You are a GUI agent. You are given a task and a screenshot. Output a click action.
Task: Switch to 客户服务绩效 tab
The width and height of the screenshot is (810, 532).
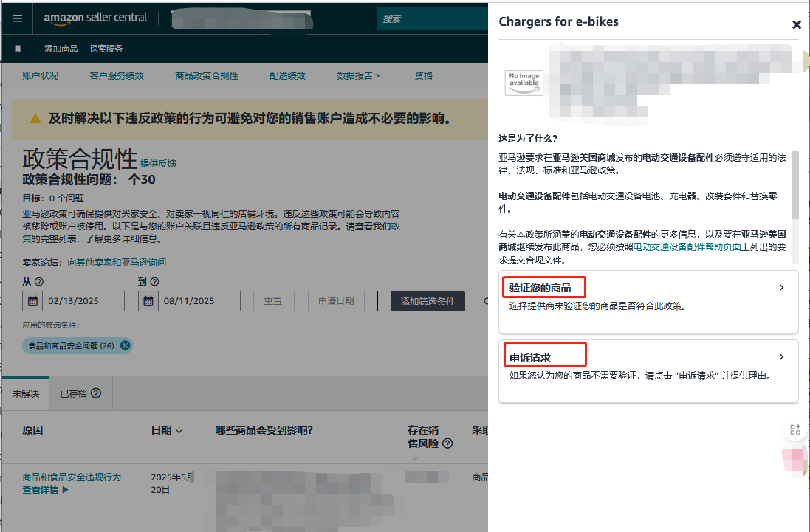[x=117, y=76]
